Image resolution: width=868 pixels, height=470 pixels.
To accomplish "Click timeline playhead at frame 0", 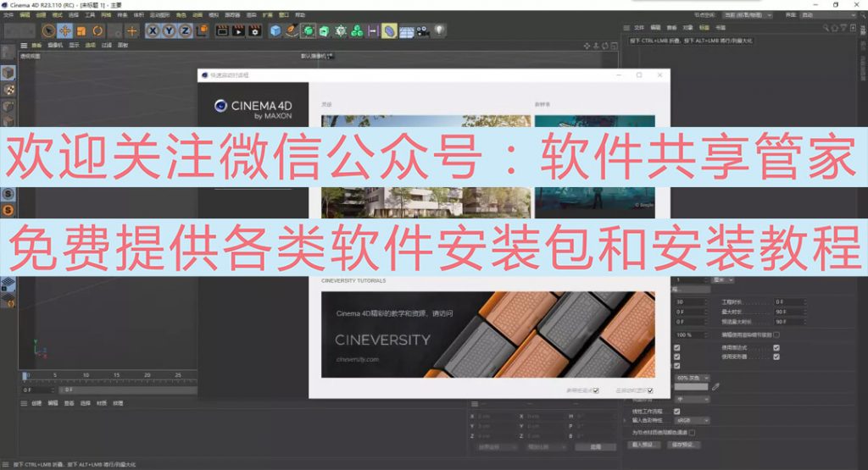I will pos(25,376).
